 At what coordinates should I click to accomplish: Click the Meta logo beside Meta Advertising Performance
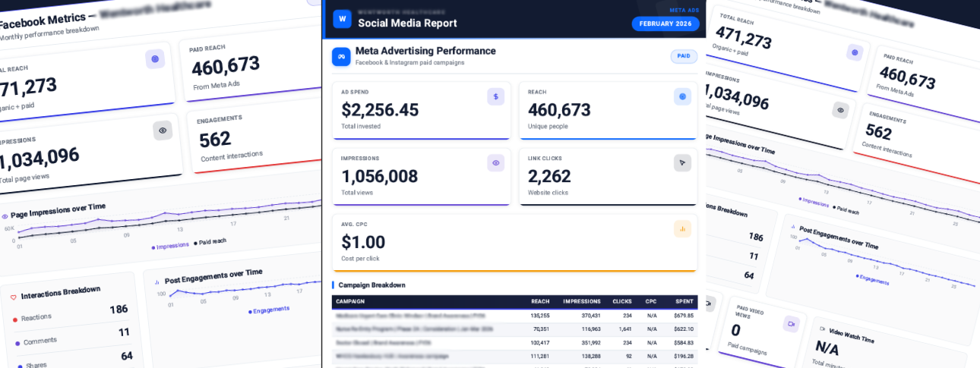coord(341,56)
